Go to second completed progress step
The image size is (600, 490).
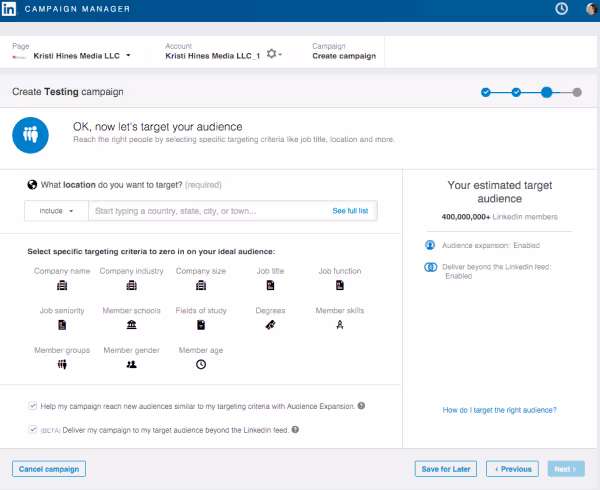516,92
